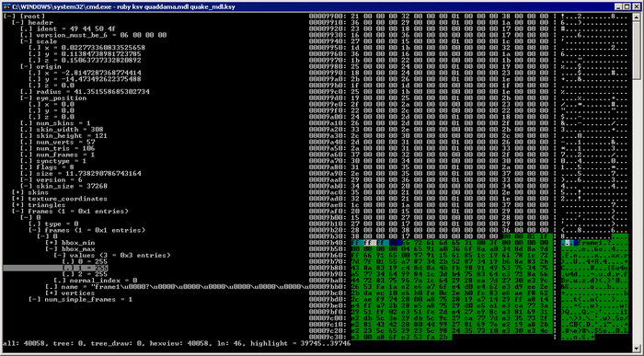Click the scrollbar up arrow

[637, 17]
